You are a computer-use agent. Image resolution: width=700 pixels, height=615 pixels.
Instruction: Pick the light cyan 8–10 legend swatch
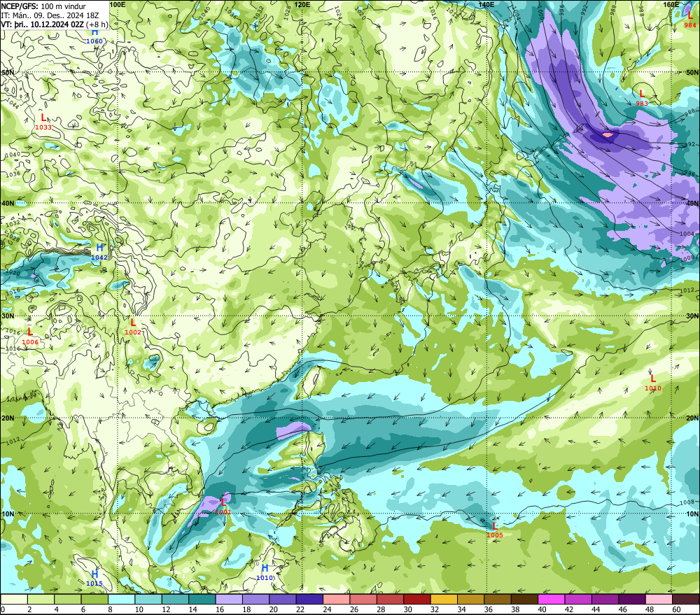121,599
